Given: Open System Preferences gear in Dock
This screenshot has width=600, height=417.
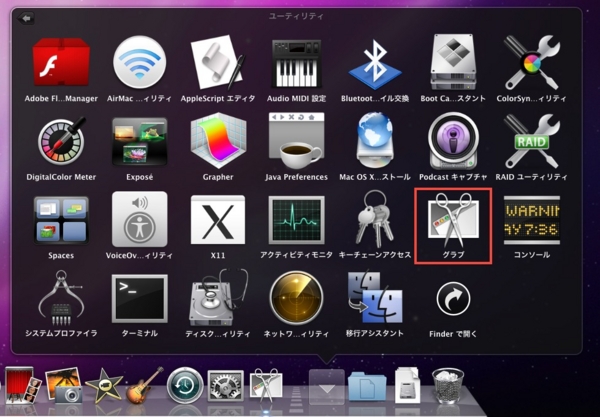Looking at the screenshot, I should coord(226,385).
